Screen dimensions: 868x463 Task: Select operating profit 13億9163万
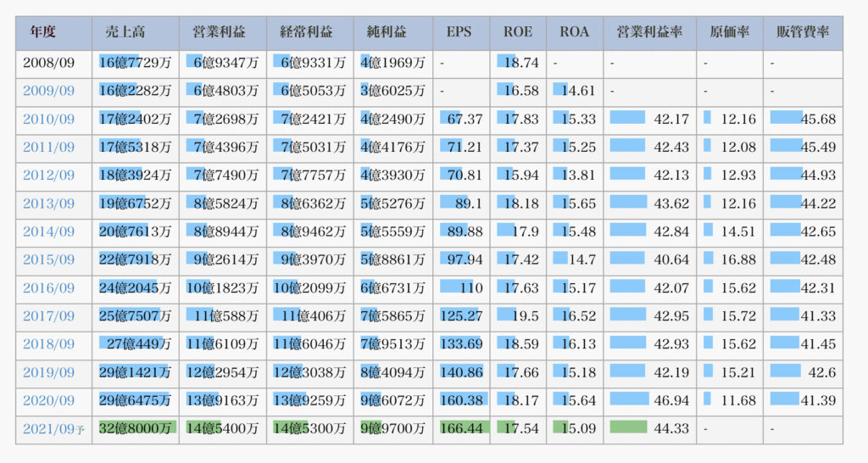click(223, 400)
